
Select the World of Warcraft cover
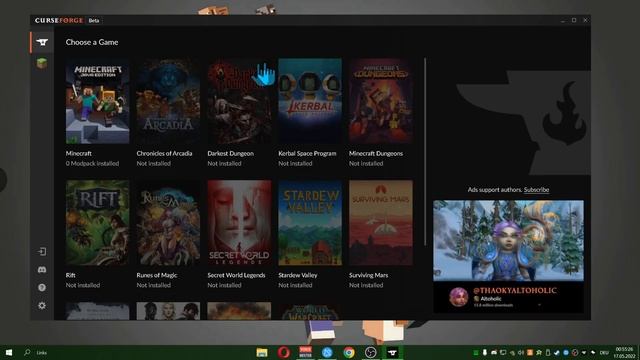[x=310, y=311]
